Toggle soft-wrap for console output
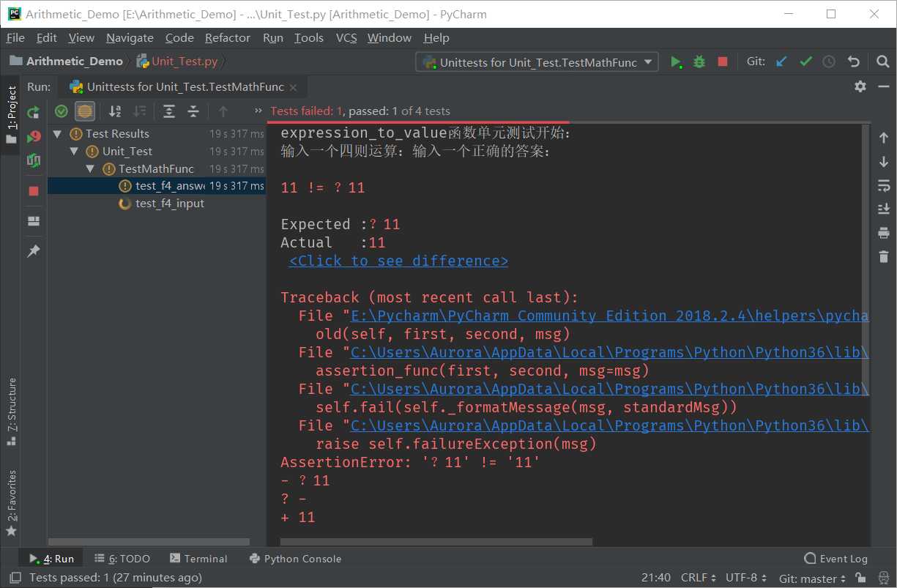 (884, 186)
